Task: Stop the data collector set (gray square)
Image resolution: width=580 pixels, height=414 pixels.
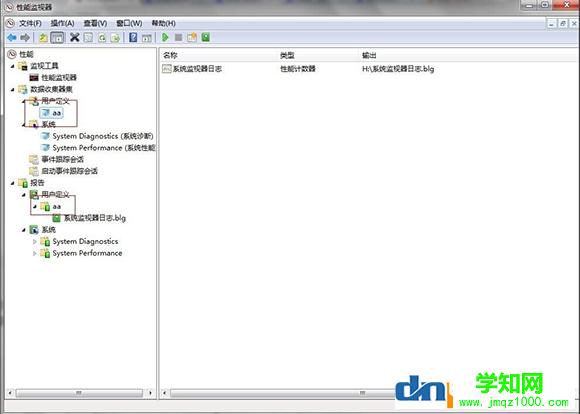Action: point(178,37)
